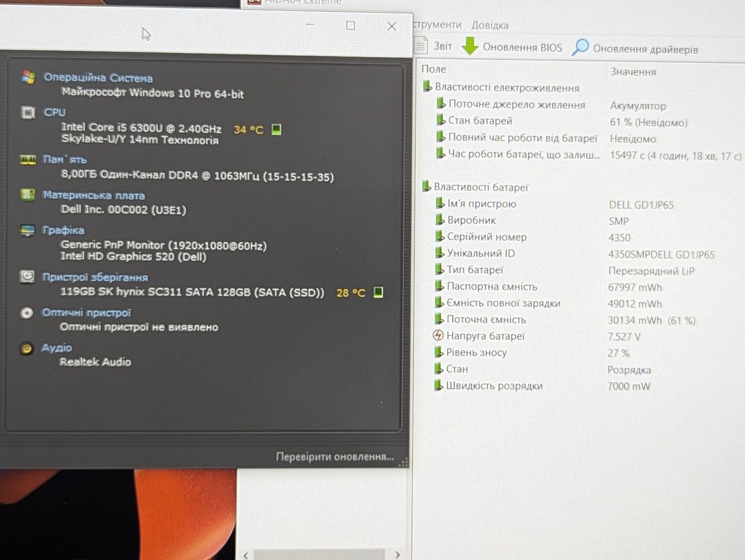The image size is (745, 560).
Task: Select the Графіка monitor icon
Action: pos(27,230)
